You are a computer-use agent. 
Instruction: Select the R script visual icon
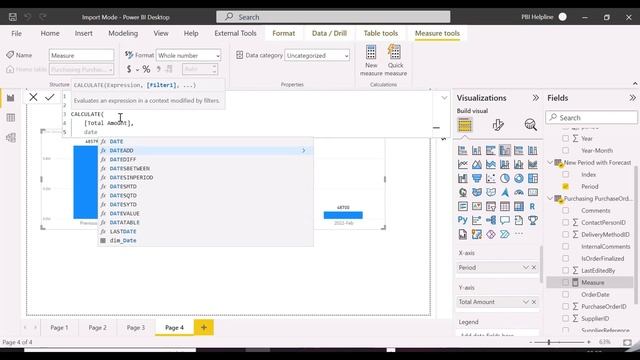532,206
